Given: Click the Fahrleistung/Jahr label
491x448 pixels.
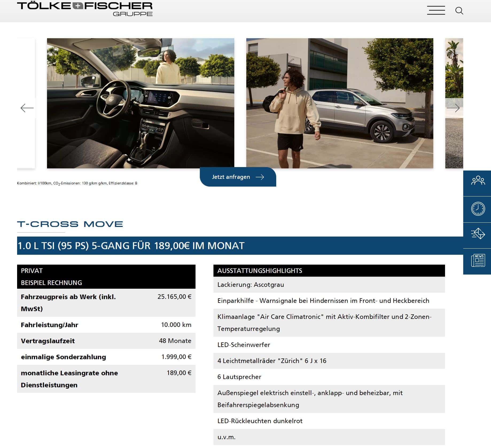Looking at the screenshot, I should tap(49, 325).
